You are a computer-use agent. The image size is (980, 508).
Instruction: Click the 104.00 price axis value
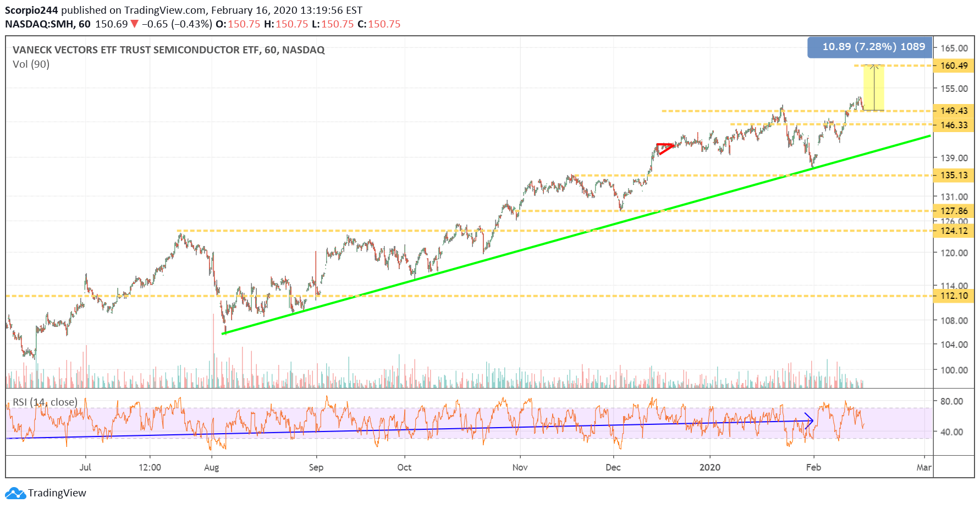click(x=954, y=344)
